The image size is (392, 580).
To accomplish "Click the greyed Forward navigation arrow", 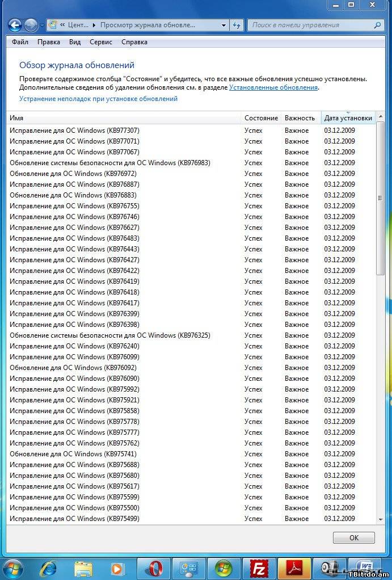I will (x=31, y=25).
